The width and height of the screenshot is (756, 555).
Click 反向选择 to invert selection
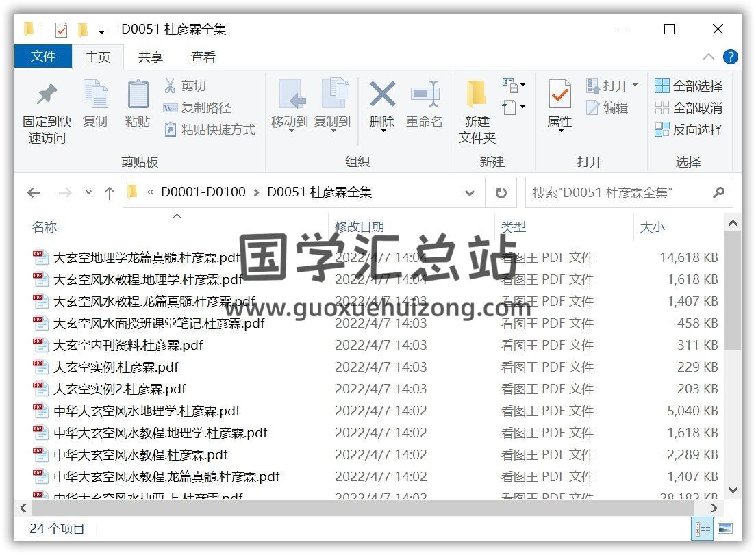tap(690, 130)
